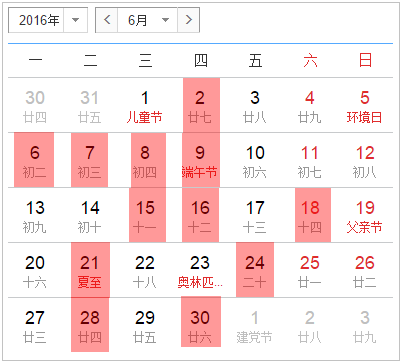Select June 9 端午节
Image resolution: width=402 pixels, height=362 pixels.
point(201,160)
